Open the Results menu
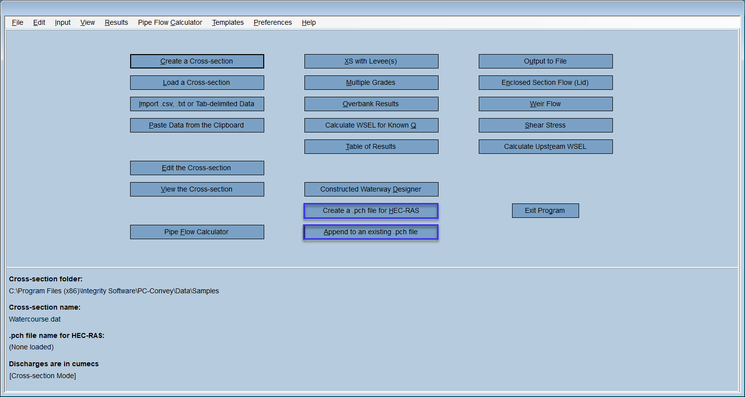 116,22
